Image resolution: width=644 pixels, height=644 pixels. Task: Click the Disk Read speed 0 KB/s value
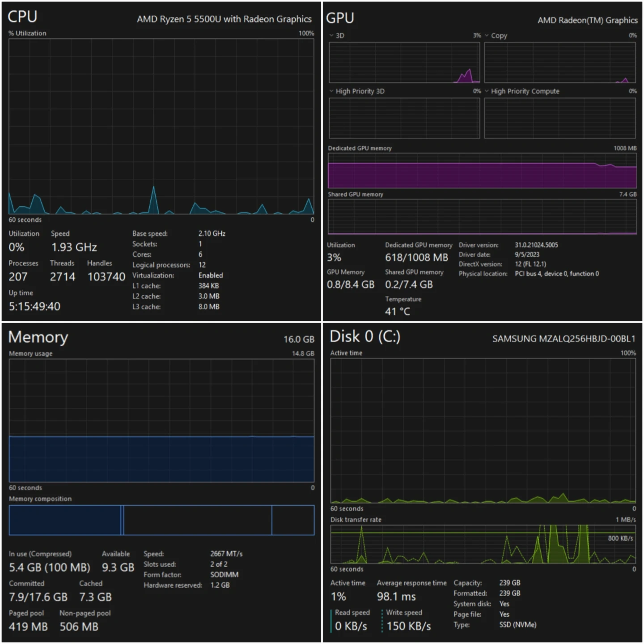(351, 626)
